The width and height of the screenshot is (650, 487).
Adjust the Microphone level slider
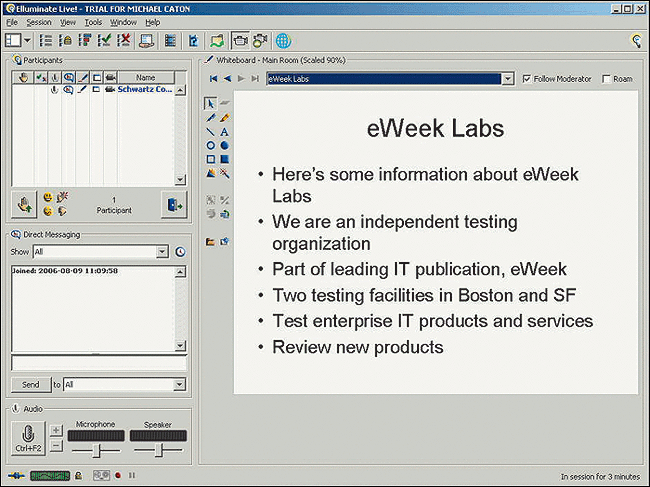96,450
